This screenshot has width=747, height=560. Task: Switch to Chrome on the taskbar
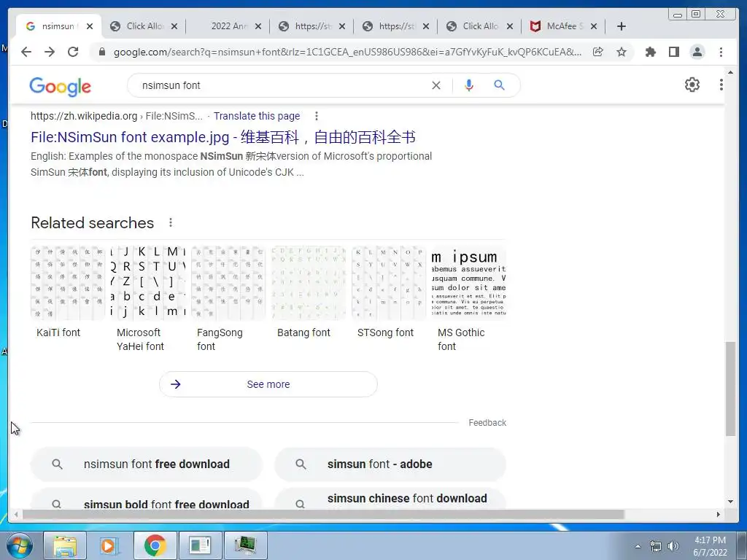coord(155,545)
